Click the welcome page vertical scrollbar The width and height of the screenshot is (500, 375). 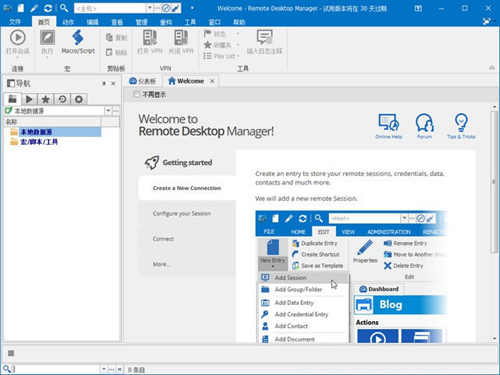494,182
